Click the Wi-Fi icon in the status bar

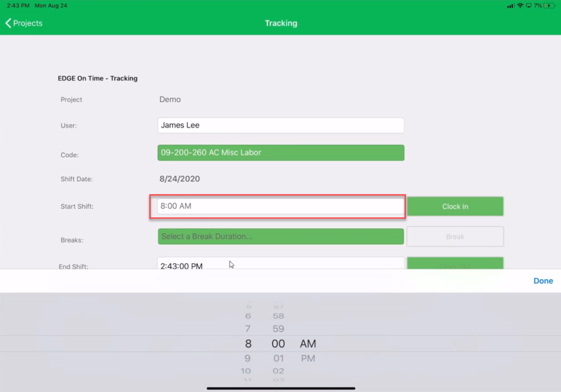coord(520,5)
